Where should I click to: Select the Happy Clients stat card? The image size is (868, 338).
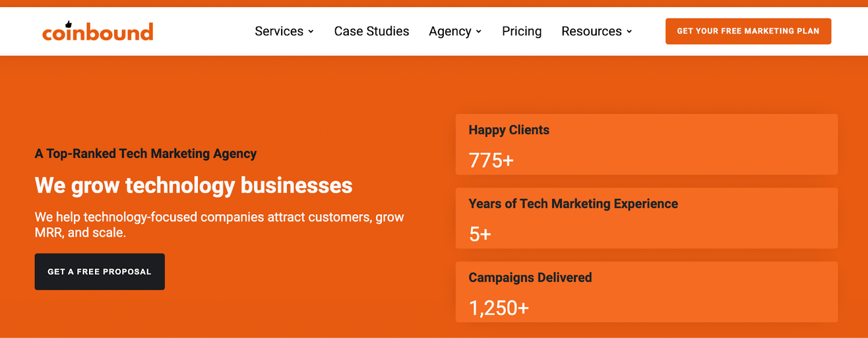click(647, 144)
